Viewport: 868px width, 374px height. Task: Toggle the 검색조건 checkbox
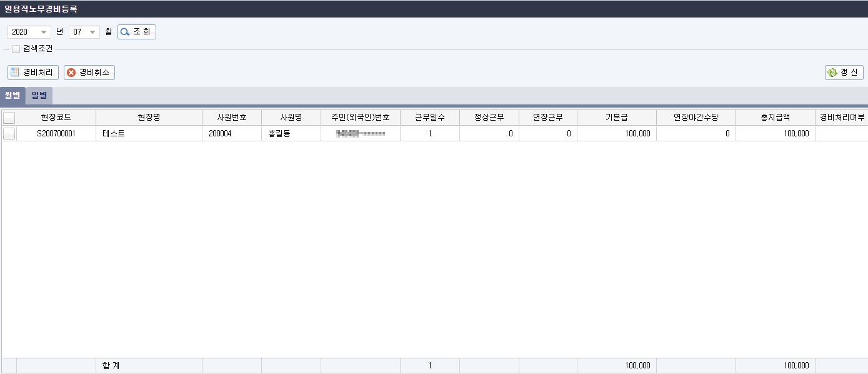click(x=16, y=49)
